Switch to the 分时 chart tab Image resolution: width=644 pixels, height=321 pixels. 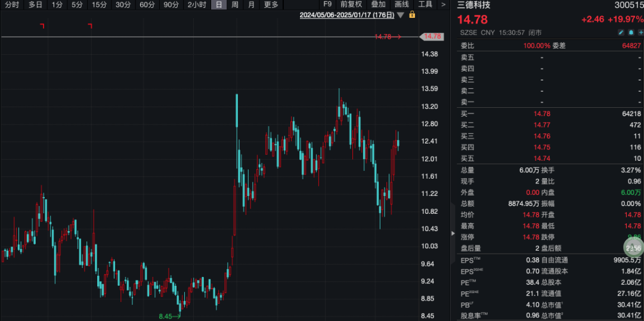pos(11,5)
